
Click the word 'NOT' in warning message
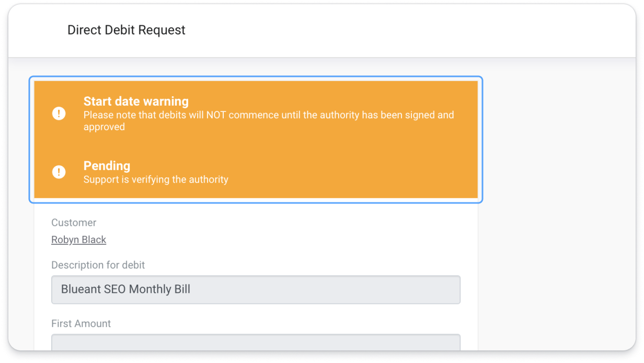pyautogui.click(x=216, y=115)
